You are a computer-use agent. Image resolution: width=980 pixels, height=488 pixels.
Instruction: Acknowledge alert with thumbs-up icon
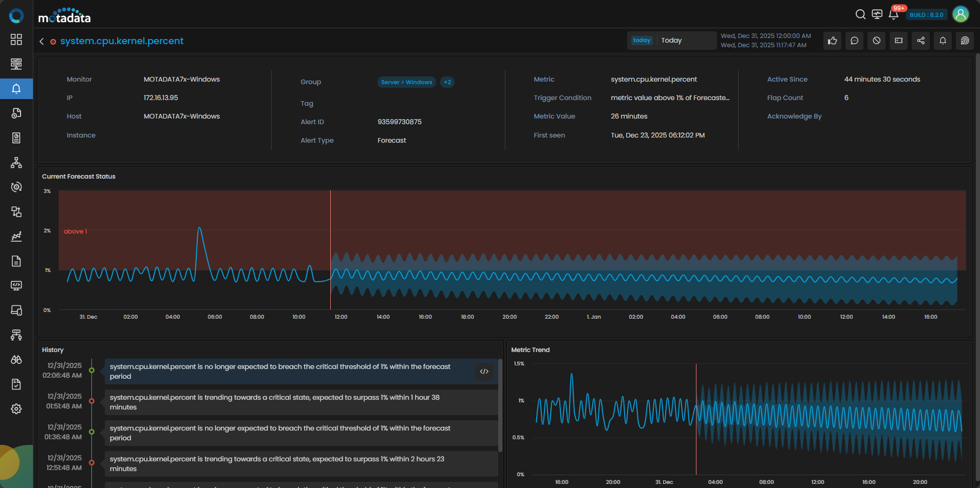[832, 41]
